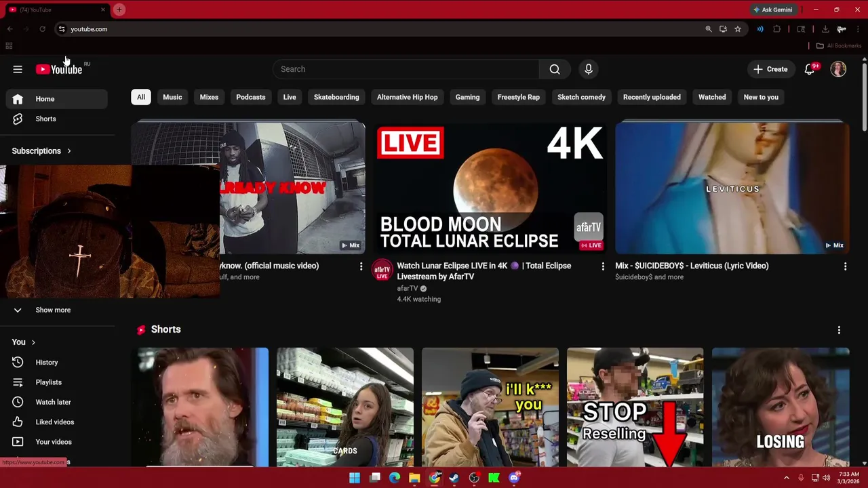
Task: Open the Leviticus mix thumbnail
Action: point(732,188)
